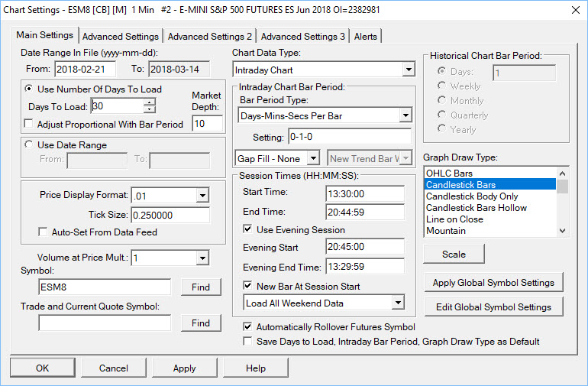Click the Session Start Time field
This screenshot has height=386, width=588.
[365, 193]
